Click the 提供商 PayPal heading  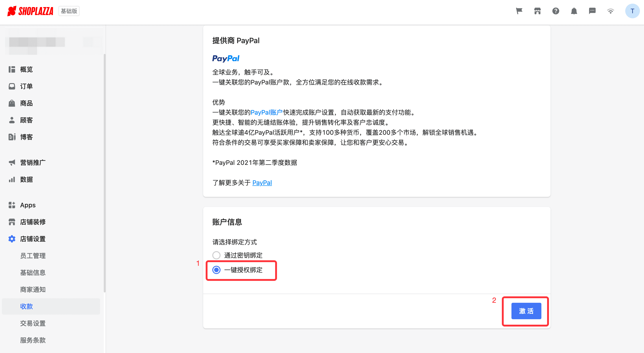click(236, 40)
